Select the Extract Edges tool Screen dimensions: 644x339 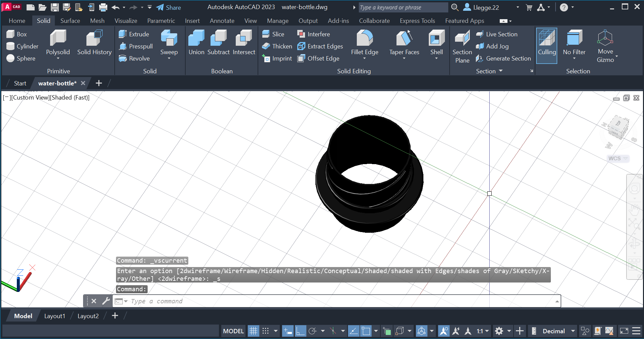(320, 46)
